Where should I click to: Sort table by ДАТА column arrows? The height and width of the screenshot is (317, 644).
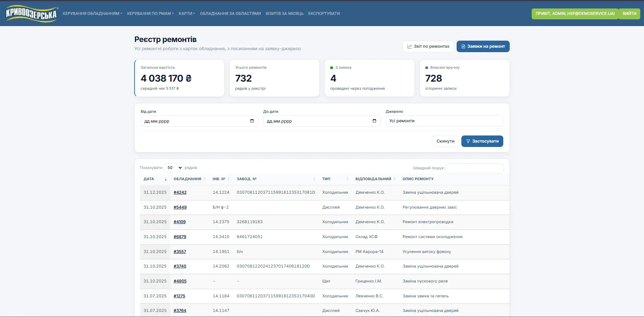[165, 179]
